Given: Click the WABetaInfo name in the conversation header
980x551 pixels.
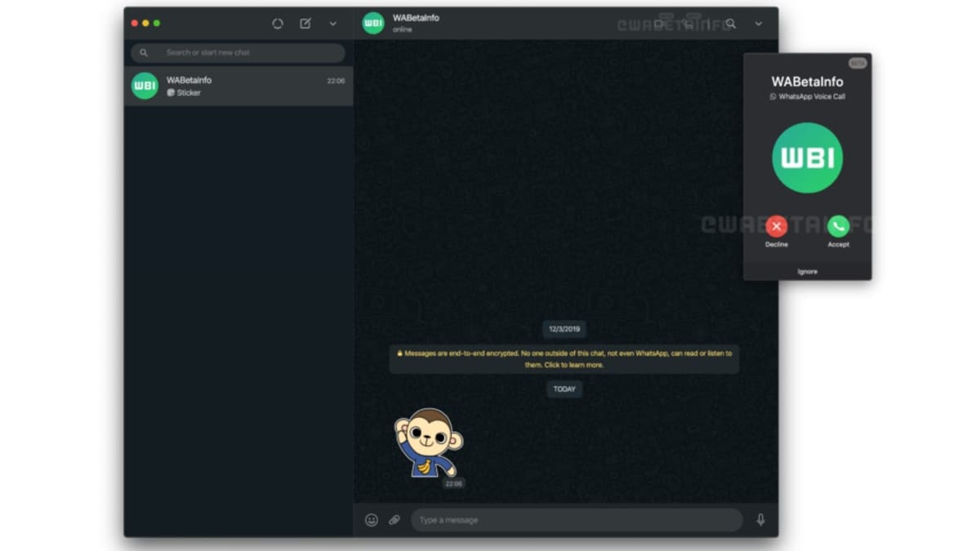Looking at the screenshot, I should [x=416, y=18].
